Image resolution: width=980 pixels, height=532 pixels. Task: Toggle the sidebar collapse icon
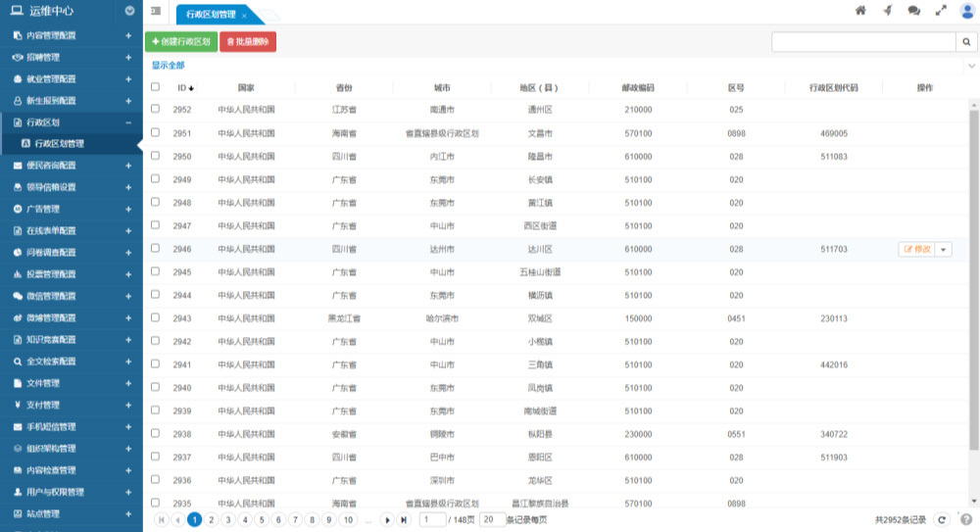pos(156,11)
